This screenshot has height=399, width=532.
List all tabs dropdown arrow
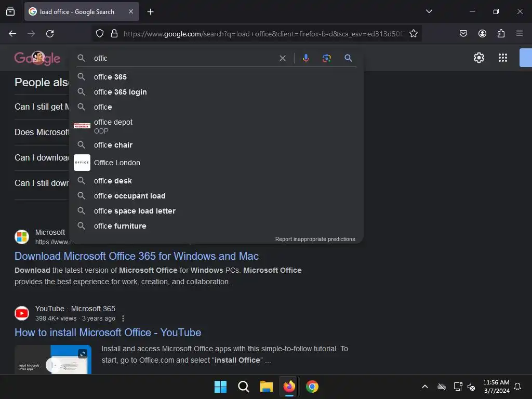(x=429, y=11)
